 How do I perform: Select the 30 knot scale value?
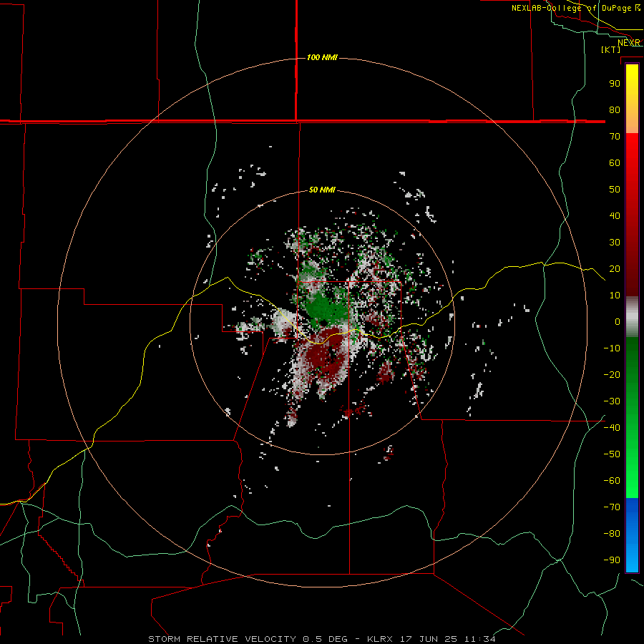pos(615,243)
